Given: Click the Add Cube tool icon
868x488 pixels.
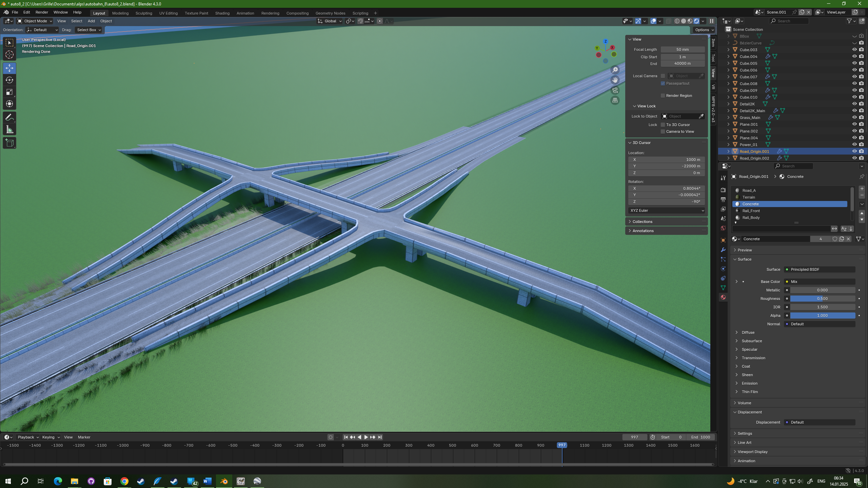Looking at the screenshot, I should click(9, 143).
